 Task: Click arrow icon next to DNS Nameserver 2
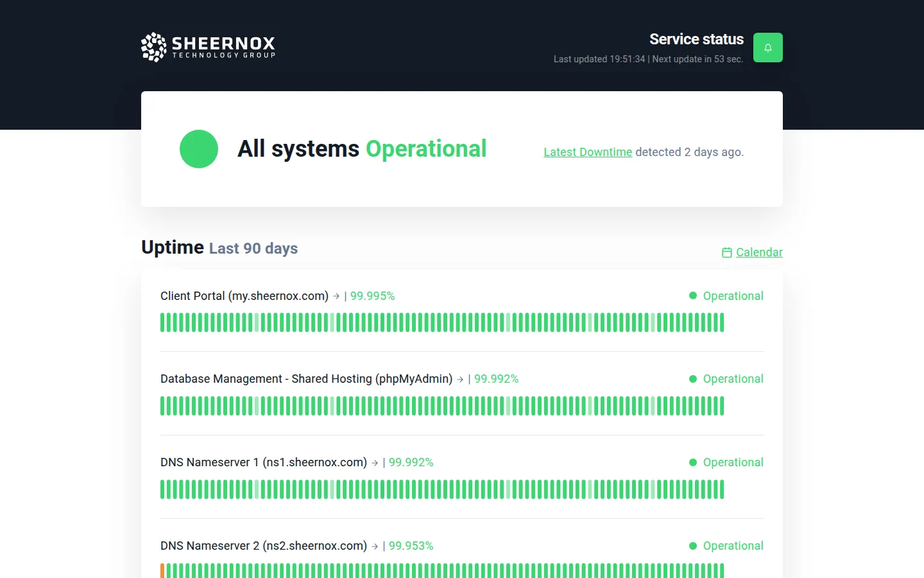click(x=375, y=547)
